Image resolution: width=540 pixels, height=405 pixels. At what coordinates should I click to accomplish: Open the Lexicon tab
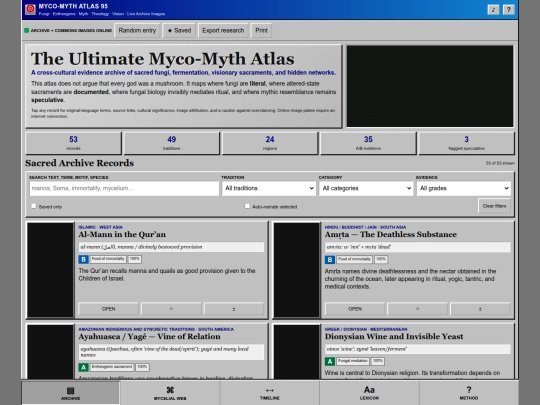[x=369, y=393]
